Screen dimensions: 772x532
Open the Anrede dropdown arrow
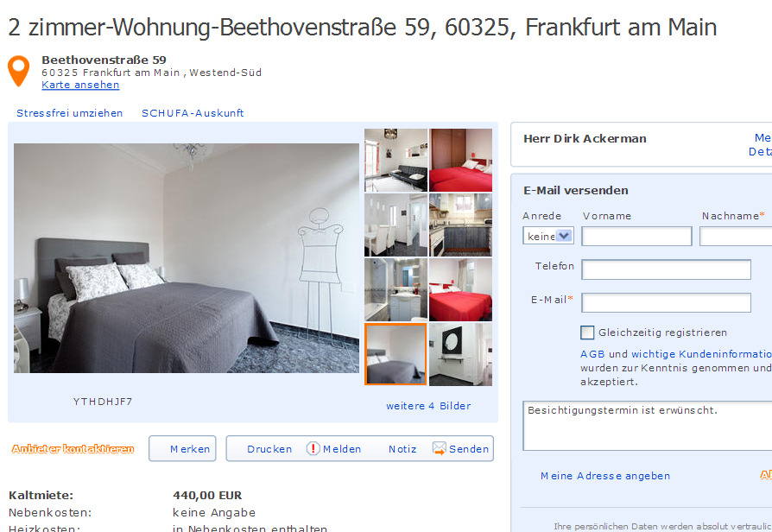[564, 236]
